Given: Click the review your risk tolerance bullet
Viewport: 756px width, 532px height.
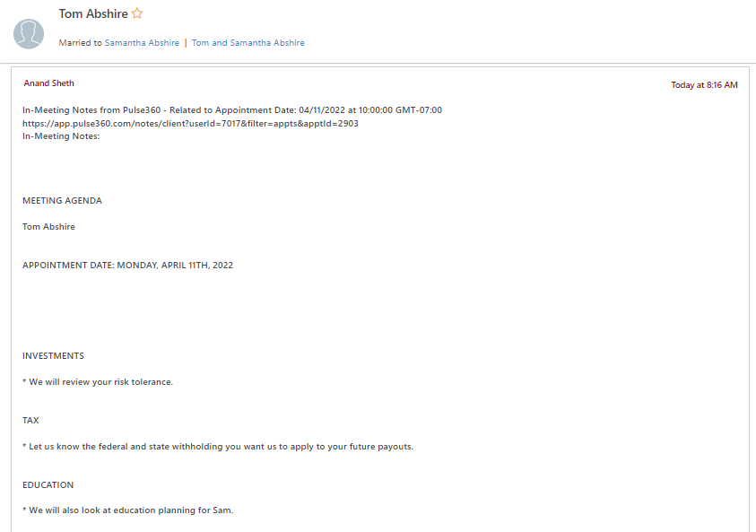Looking at the screenshot, I should tap(98, 382).
